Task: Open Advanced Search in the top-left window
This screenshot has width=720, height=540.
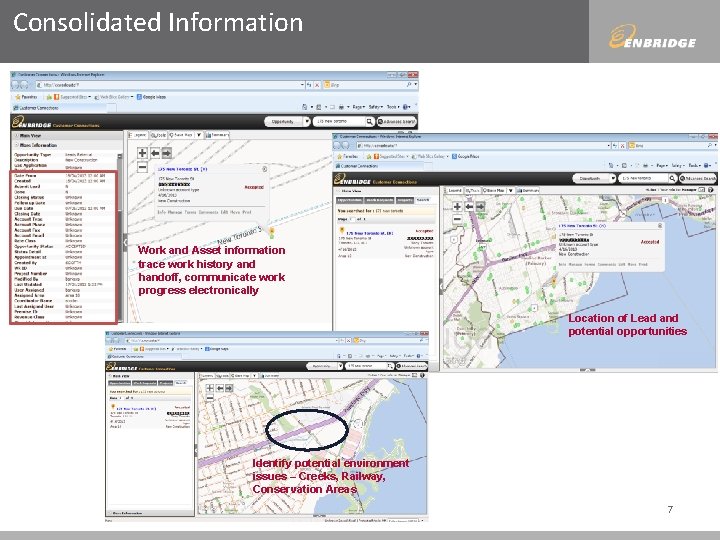Action: pyautogui.click(x=397, y=122)
